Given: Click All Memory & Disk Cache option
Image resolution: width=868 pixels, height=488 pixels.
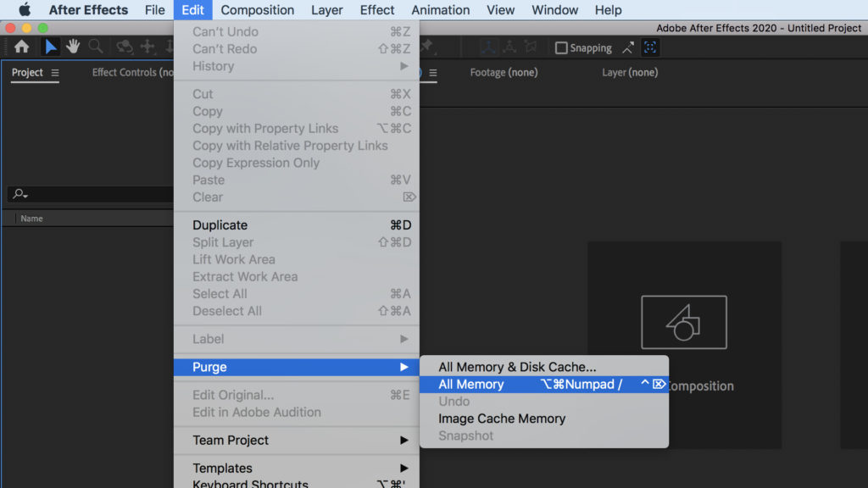Looking at the screenshot, I should pyautogui.click(x=517, y=367).
